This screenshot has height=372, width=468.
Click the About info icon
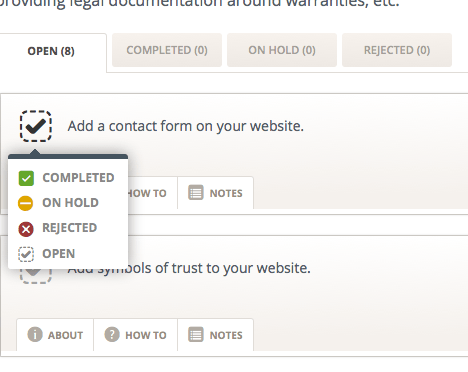click(x=35, y=334)
